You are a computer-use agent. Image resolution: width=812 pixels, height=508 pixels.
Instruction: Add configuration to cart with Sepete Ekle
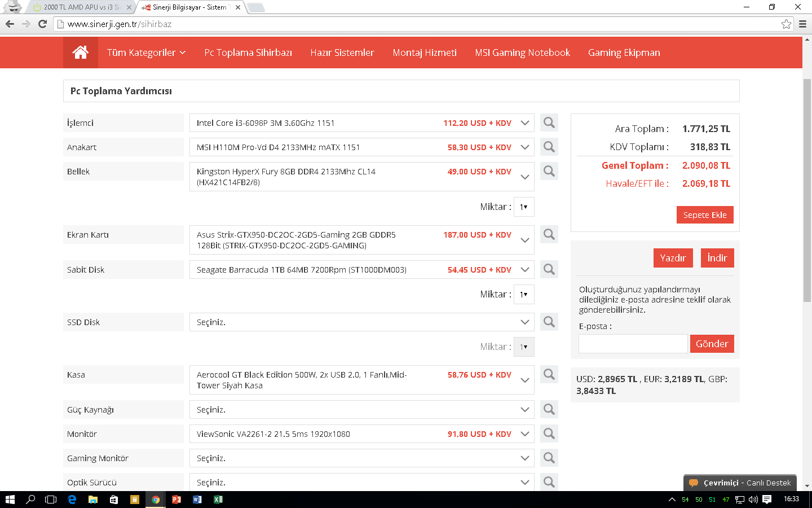(x=705, y=214)
